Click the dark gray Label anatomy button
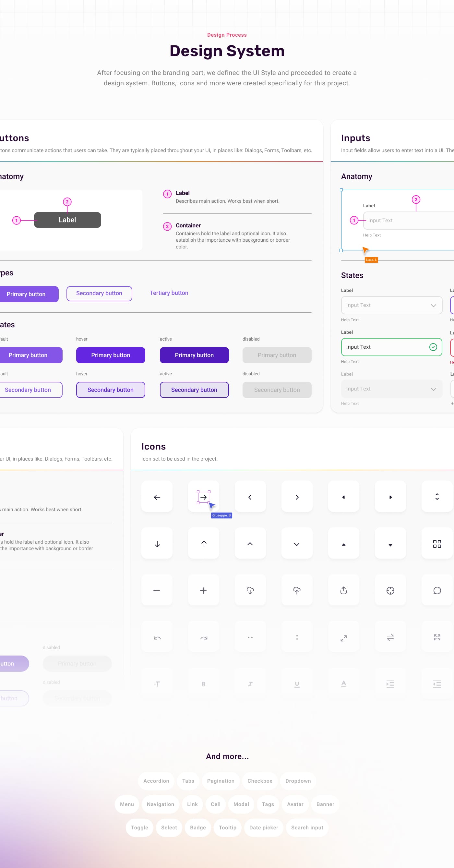This screenshot has height=868, width=454. 67,220
